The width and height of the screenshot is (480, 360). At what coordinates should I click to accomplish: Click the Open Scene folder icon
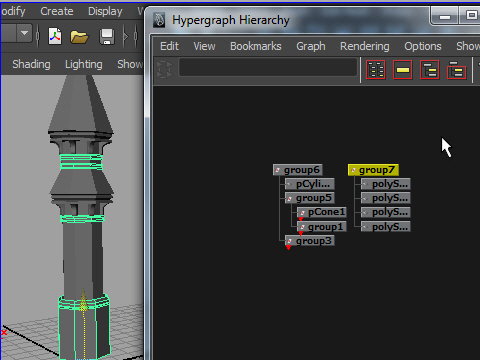tap(79, 37)
